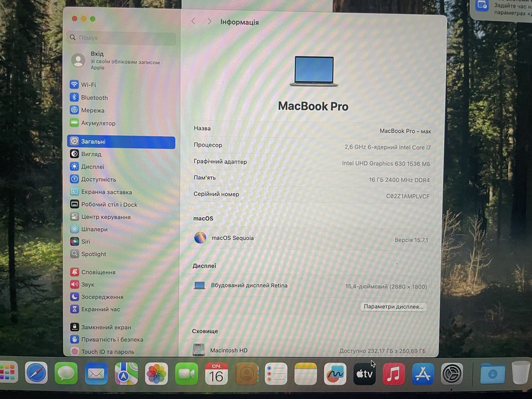Open Reminders from the Dock
532x399 pixels.
pos(276,374)
